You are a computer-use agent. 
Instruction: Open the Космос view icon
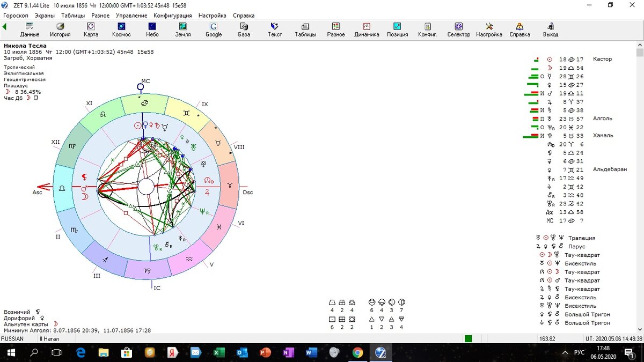[x=121, y=29]
